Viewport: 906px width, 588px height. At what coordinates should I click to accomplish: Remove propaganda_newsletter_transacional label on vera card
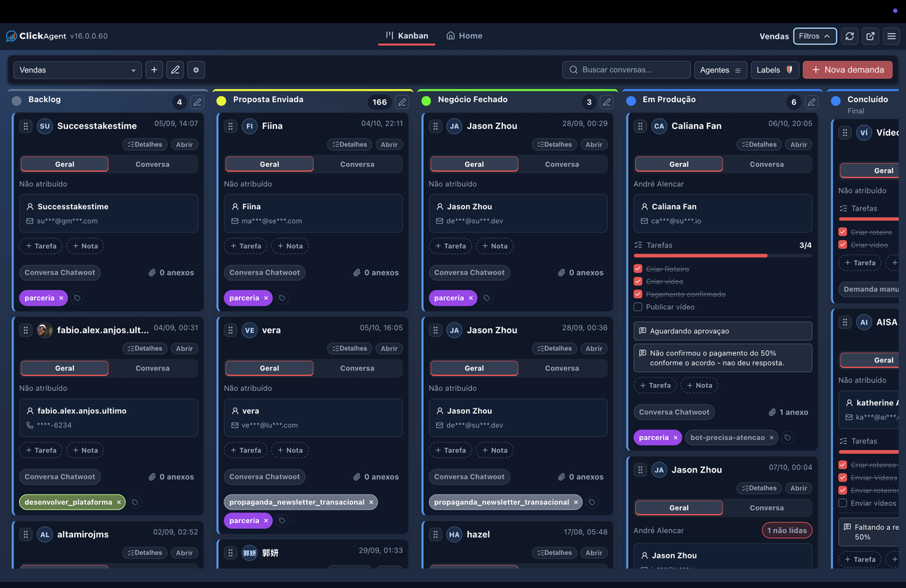tap(371, 502)
